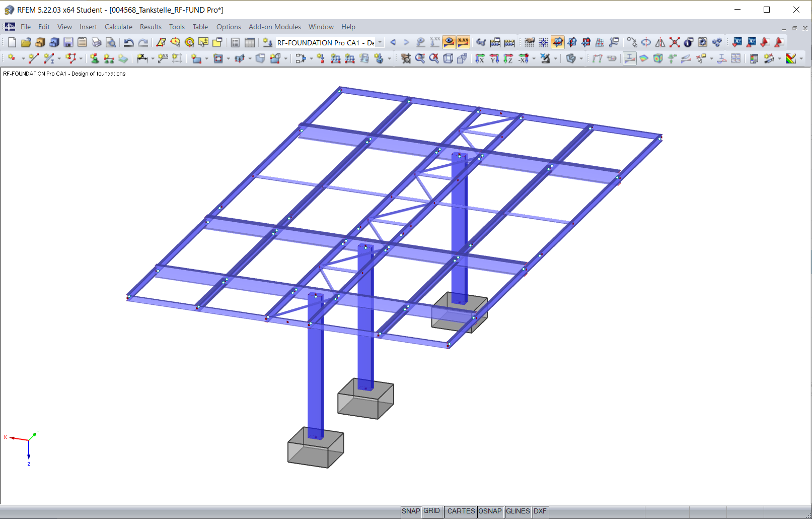812x519 pixels.
Task: Click the View in Y-Direction icon
Action: click(x=494, y=59)
